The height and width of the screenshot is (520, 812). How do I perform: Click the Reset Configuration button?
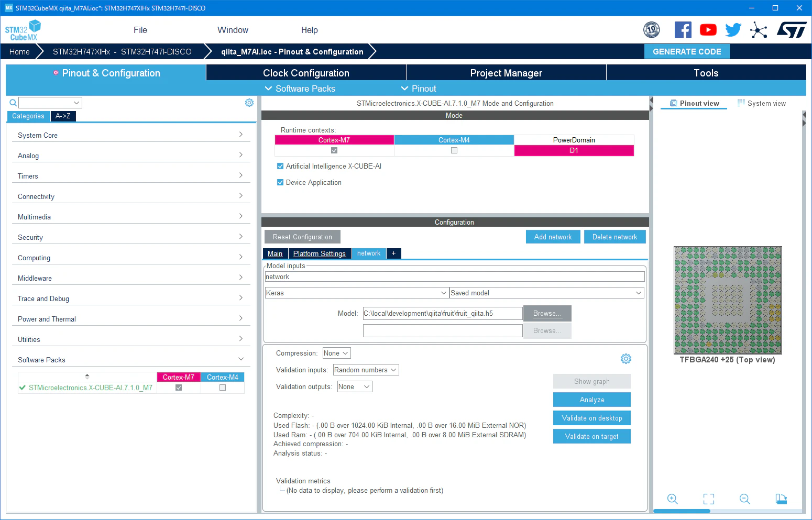302,237
